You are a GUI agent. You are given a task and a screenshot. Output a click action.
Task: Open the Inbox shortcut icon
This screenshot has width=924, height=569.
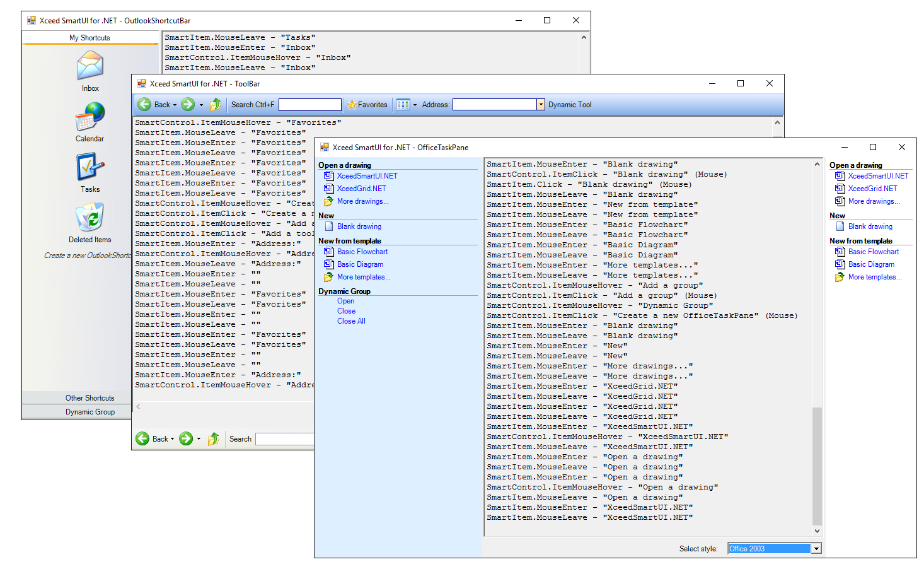[x=90, y=66]
